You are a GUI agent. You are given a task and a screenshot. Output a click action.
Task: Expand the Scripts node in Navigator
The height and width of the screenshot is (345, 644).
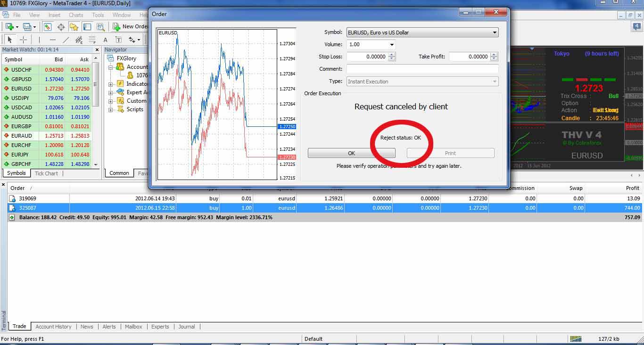coord(111,109)
